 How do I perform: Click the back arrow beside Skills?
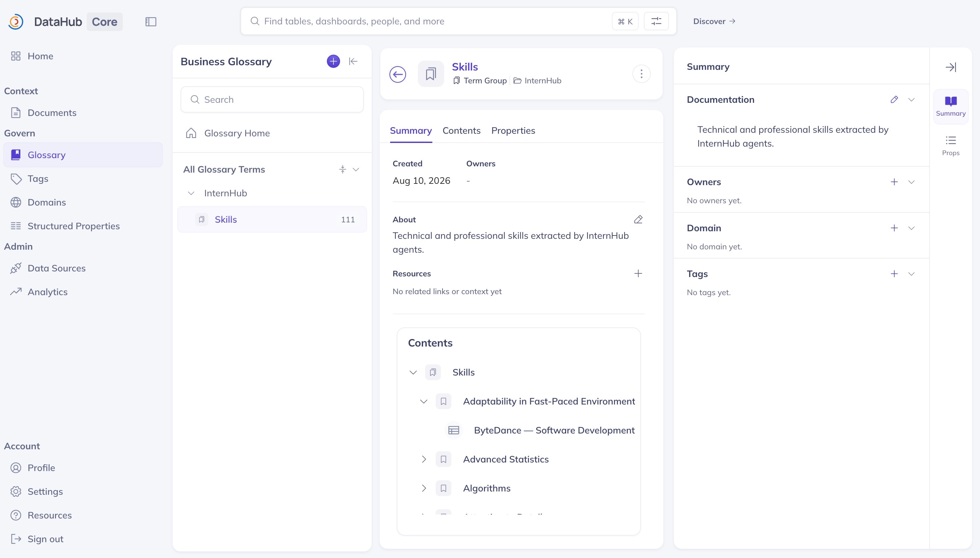[x=397, y=74]
